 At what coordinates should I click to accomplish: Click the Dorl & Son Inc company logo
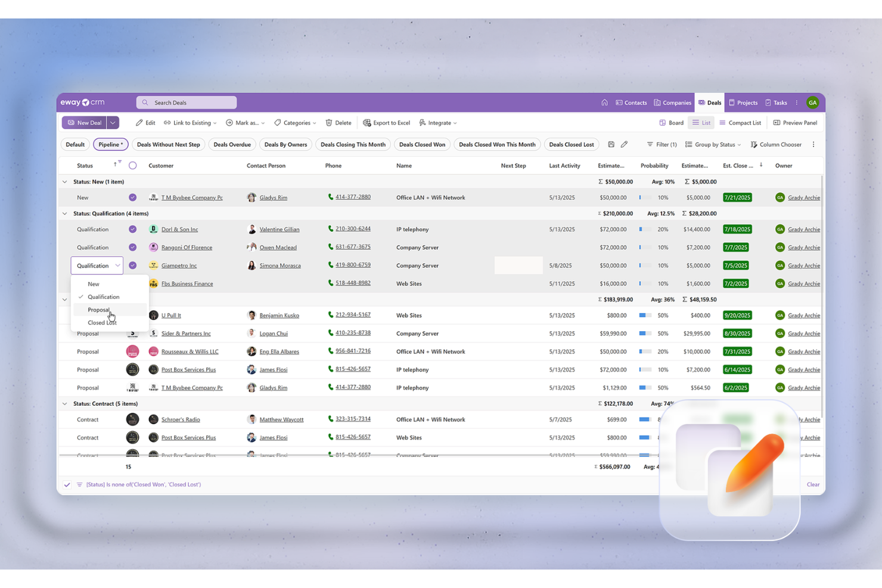click(153, 229)
